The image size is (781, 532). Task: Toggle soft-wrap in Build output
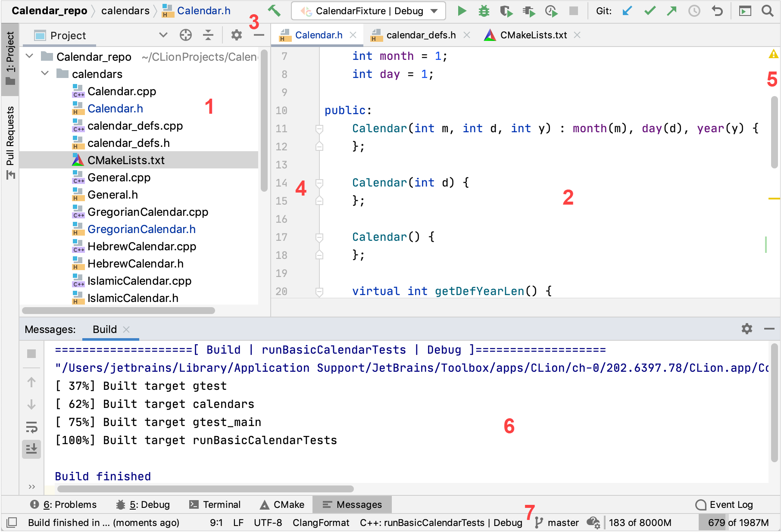point(31,427)
